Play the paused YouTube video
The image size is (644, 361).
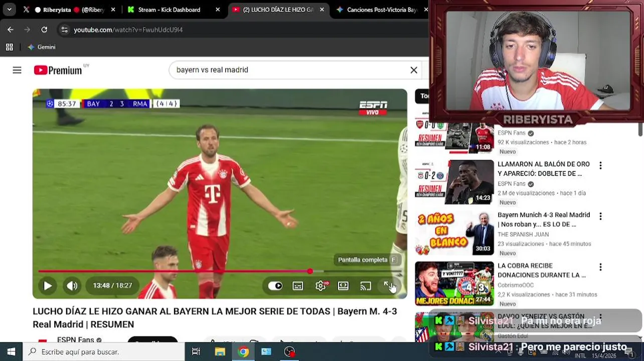pos(48,286)
